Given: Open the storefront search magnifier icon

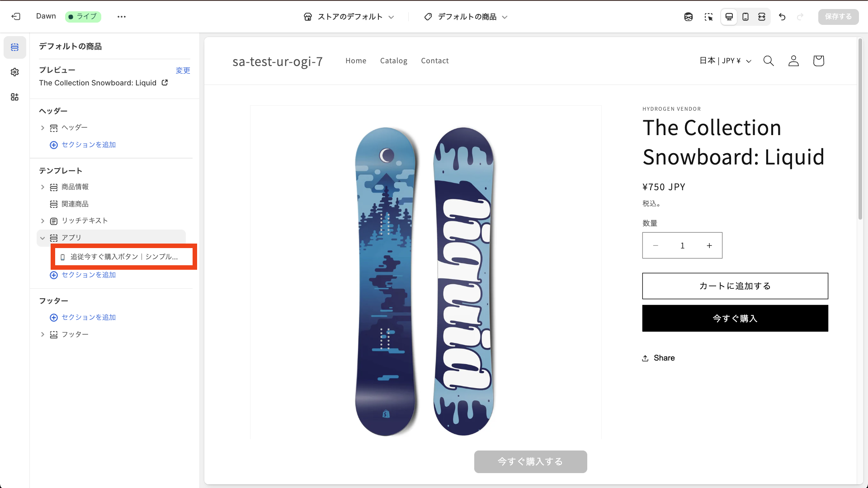Looking at the screenshot, I should [x=769, y=61].
